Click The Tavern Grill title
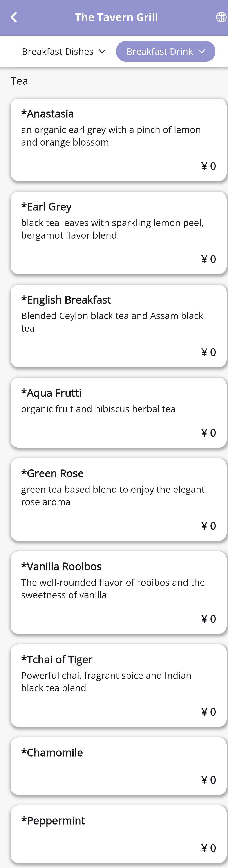This screenshot has height=868, width=228. coord(116,17)
